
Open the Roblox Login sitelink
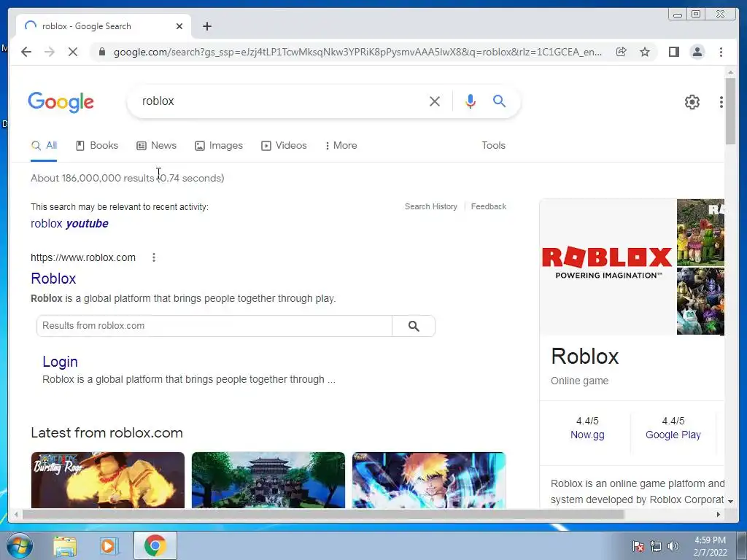(60, 362)
